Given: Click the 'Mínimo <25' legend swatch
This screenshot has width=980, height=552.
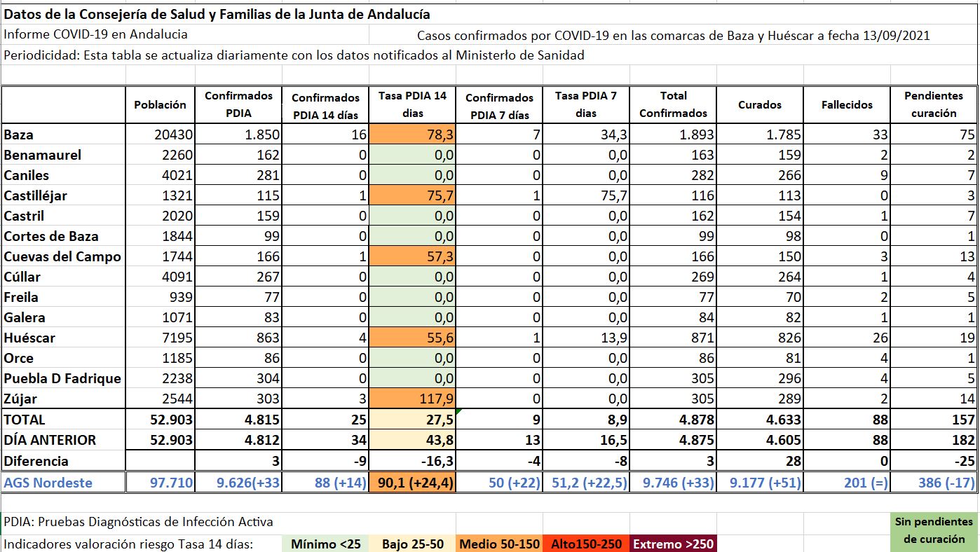Looking at the screenshot, I should [327, 544].
